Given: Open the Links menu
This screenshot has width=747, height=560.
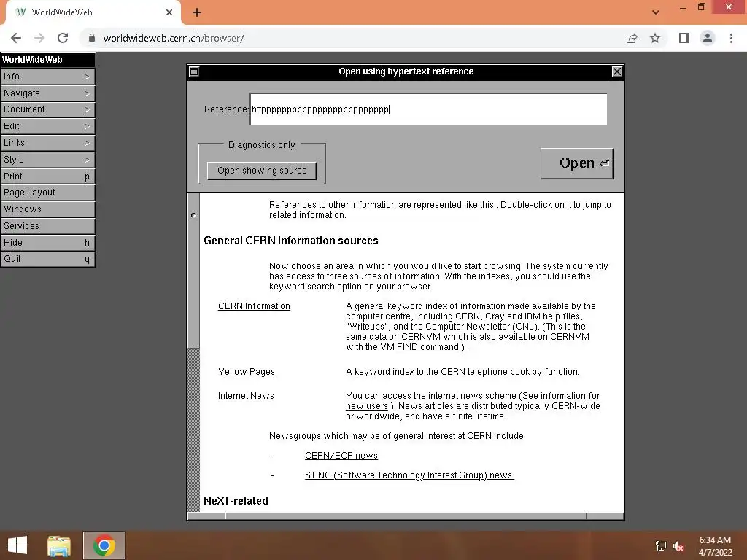Looking at the screenshot, I should (47, 143).
